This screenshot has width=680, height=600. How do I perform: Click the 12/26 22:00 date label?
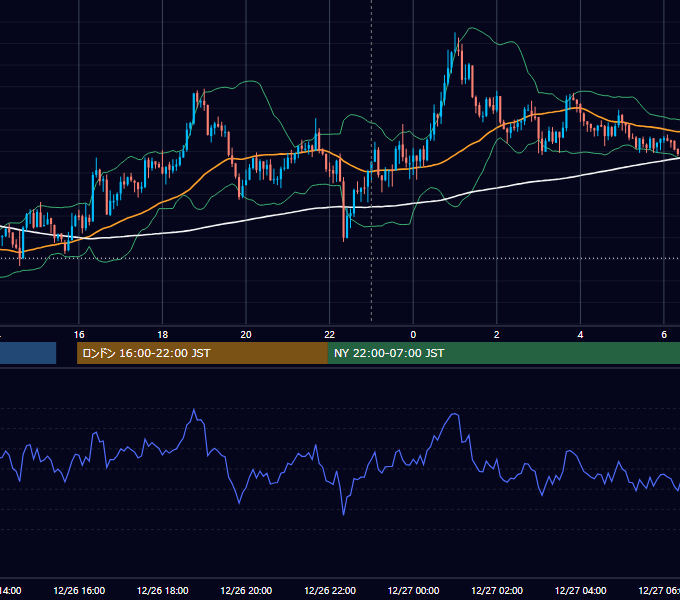(330, 590)
